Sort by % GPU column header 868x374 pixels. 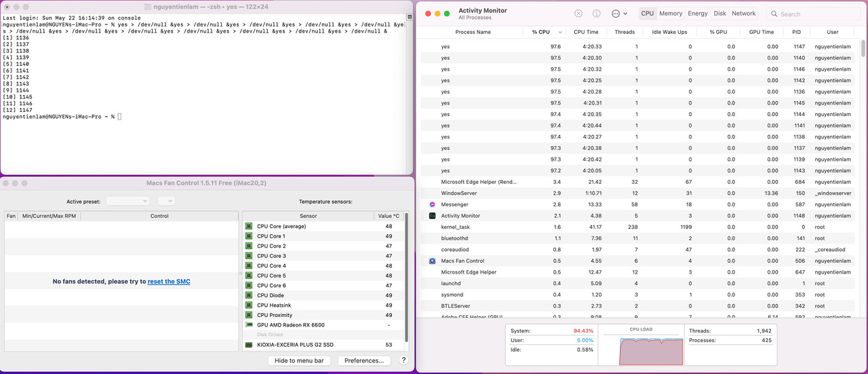(717, 32)
